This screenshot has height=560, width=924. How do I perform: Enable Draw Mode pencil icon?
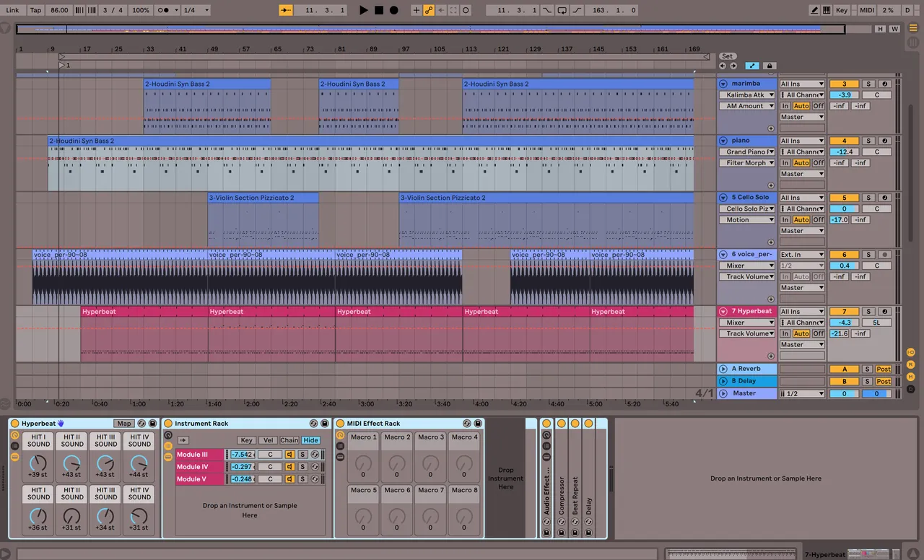click(815, 10)
